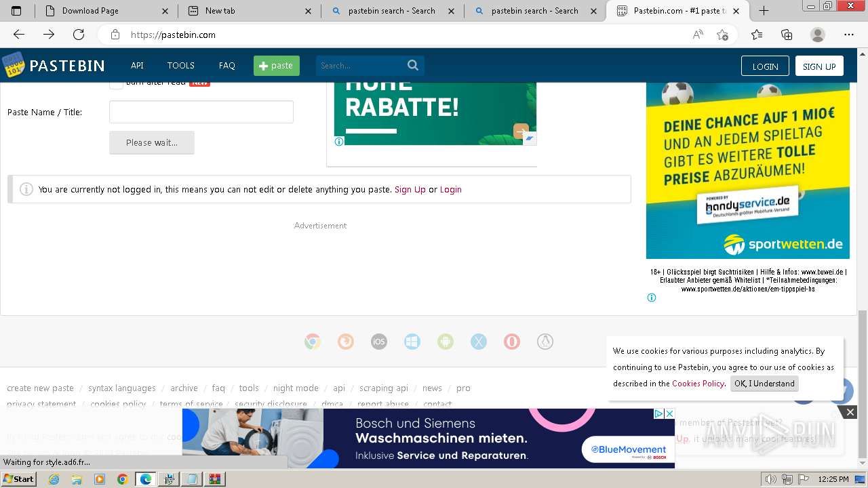The height and width of the screenshot is (488, 868).
Task: Open the API menu item
Action: (x=137, y=66)
